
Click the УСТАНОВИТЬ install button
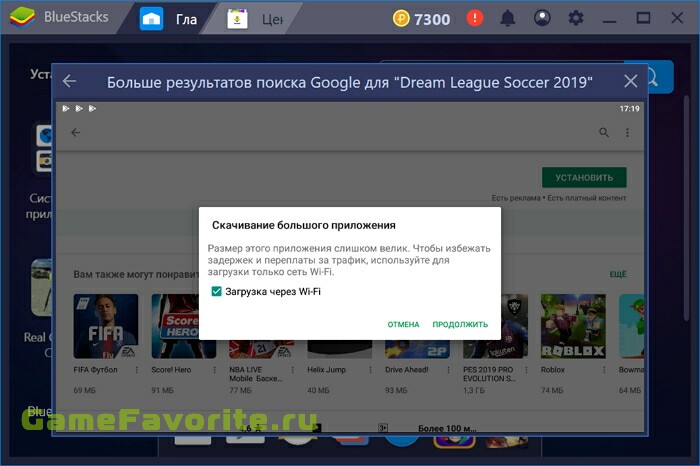pyautogui.click(x=584, y=178)
